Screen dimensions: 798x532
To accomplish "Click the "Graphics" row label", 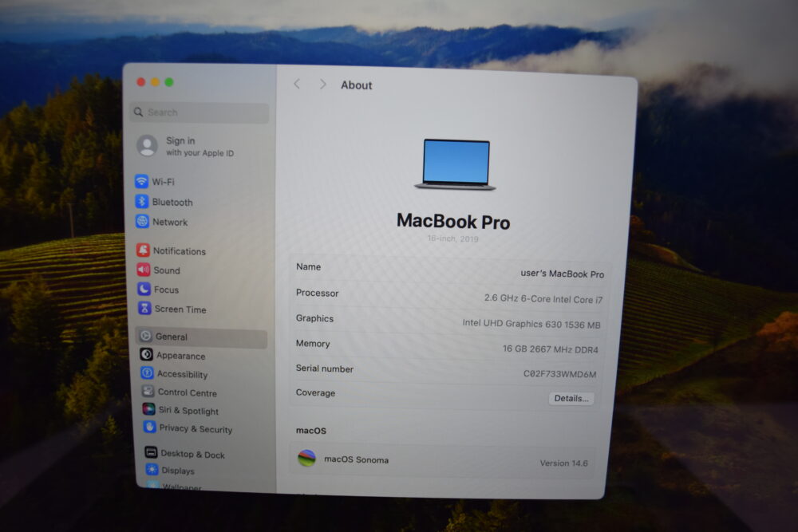I will (x=314, y=318).
